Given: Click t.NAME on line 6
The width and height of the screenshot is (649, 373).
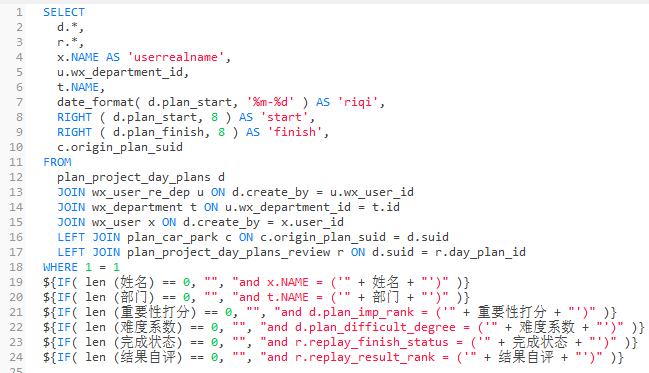Looking at the screenshot, I should tap(79, 87).
